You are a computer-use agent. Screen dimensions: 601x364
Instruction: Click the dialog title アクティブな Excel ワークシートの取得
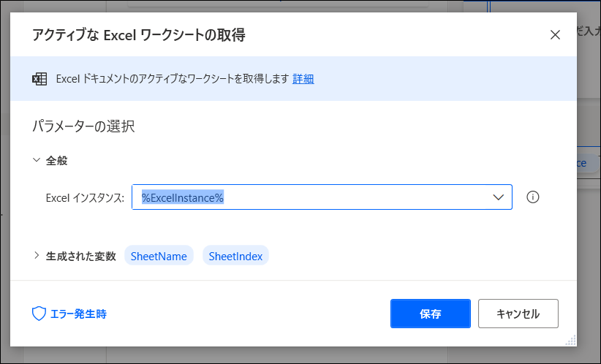tap(139, 35)
